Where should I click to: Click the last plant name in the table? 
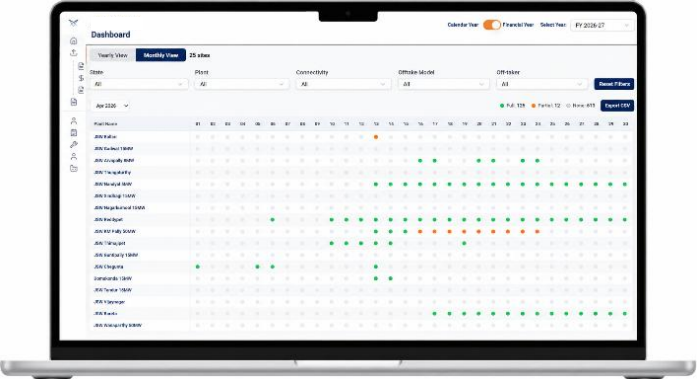click(x=117, y=326)
